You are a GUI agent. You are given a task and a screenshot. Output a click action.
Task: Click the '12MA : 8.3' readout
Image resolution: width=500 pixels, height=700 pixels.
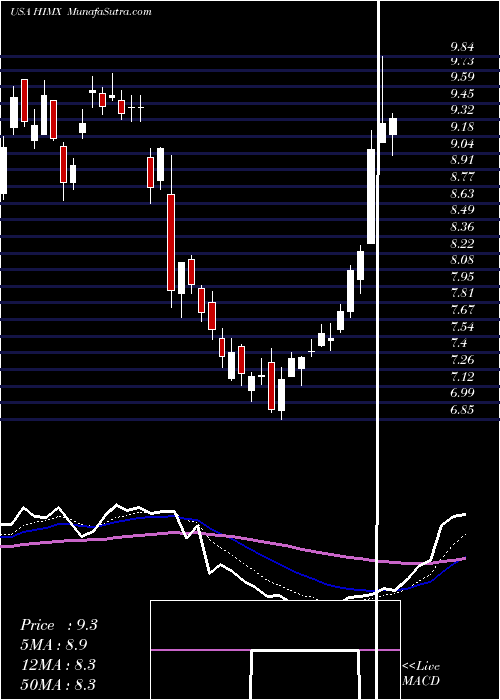coord(58,664)
